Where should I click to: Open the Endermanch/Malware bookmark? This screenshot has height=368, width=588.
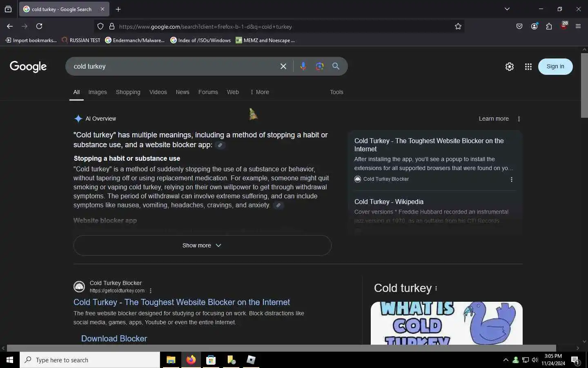click(135, 40)
